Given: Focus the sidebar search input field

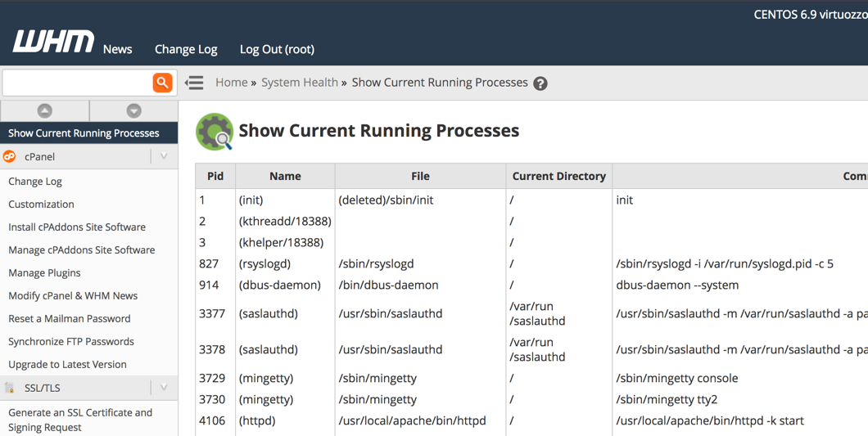Looking at the screenshot, I should tap(77, 83).
